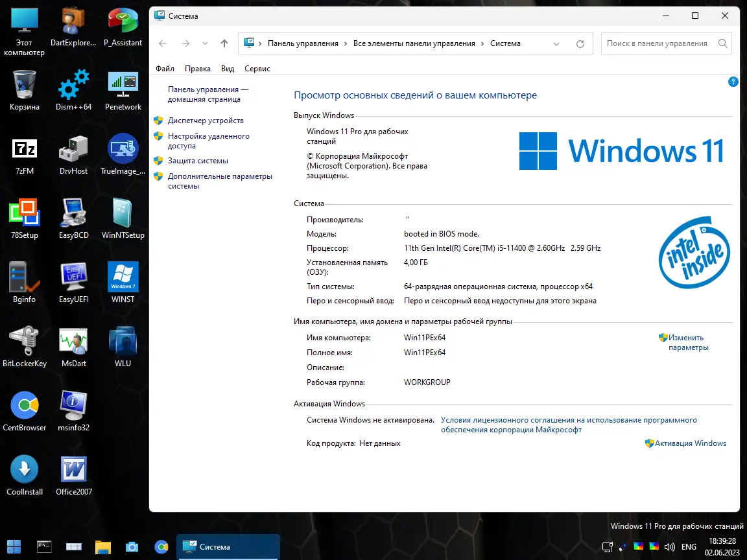Launch DartExplorer desktop shortcut
747x560 pixels.
pos(73,27)
